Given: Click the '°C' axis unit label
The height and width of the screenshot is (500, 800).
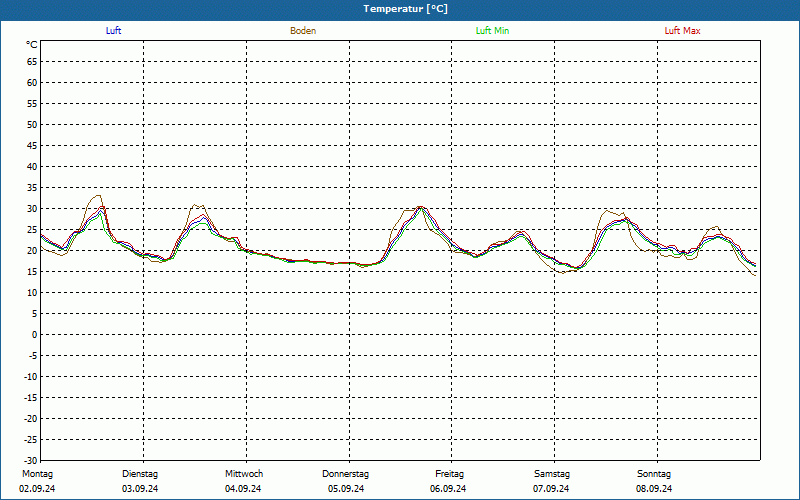Looking at the screenshot, I should click(32, 45).
